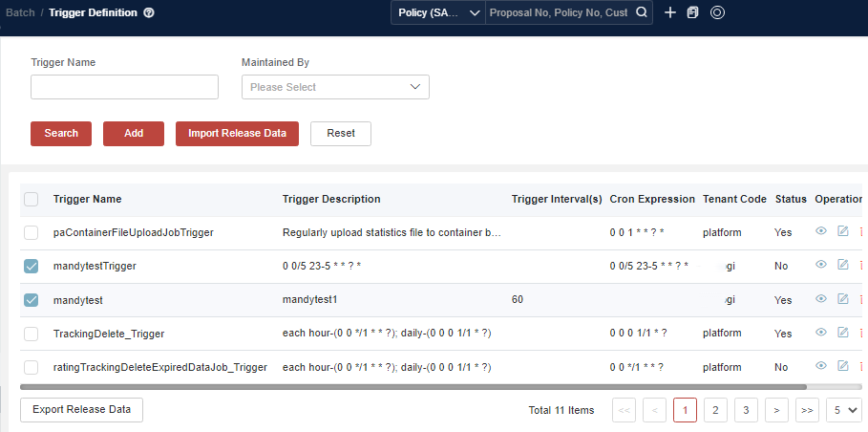Click the Total 11 Items text
This screenshot has width=868, height=432.
point(561,410)
